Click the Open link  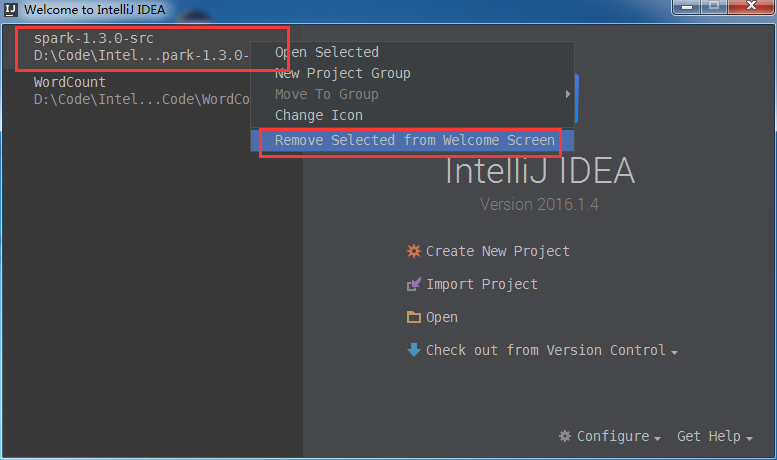coord(442,317)
